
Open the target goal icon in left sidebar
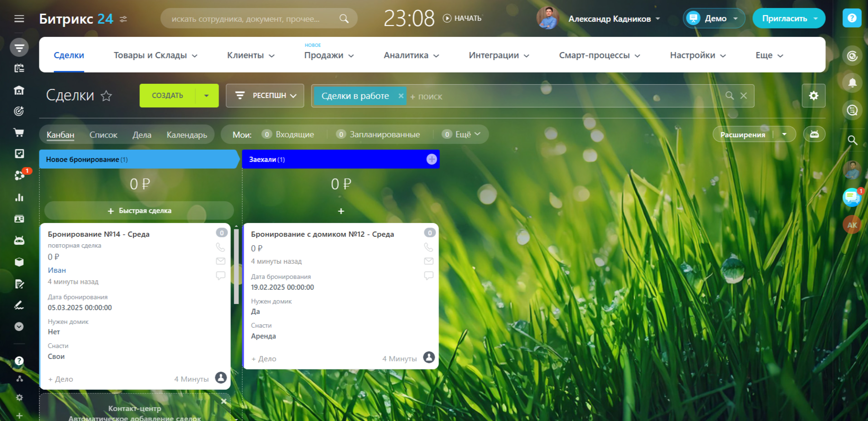pyautogui.click(x=19, y=111)
